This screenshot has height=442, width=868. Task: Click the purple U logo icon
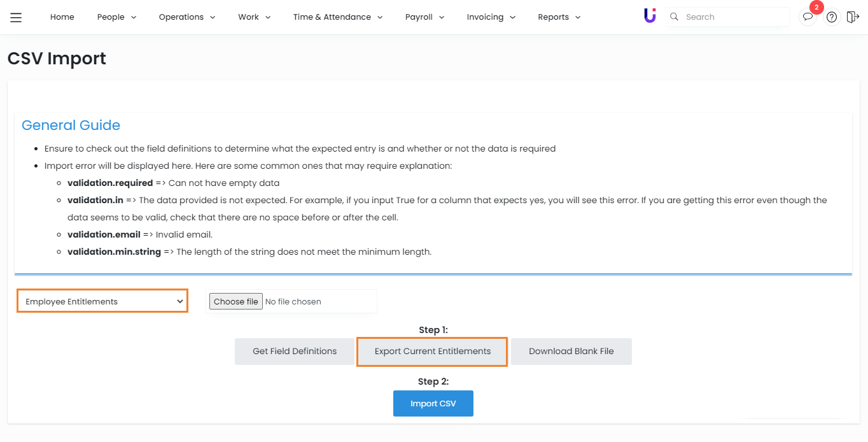[649, 17]
